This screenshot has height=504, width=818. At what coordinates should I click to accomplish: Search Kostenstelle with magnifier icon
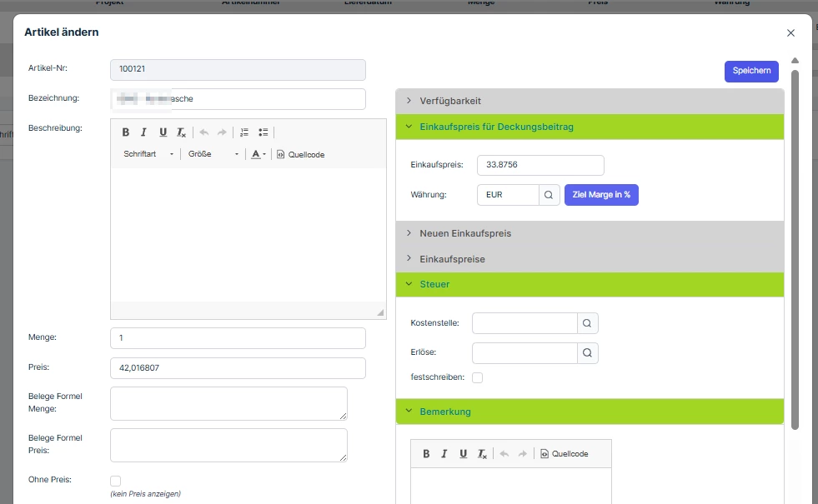coord(587,323)
